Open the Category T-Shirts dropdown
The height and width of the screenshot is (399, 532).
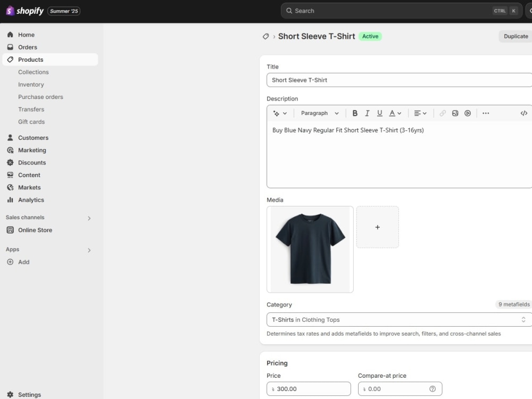click(x=400, y=320)
